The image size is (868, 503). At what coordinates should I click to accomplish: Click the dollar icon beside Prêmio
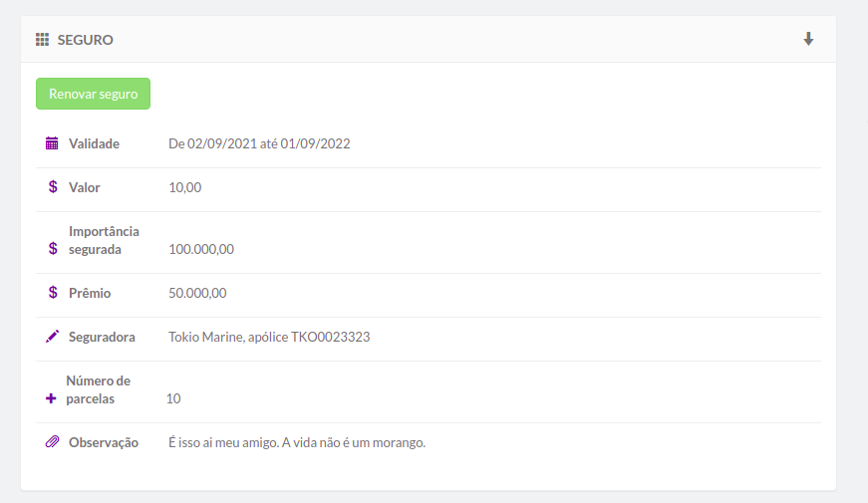coord(53,292)
